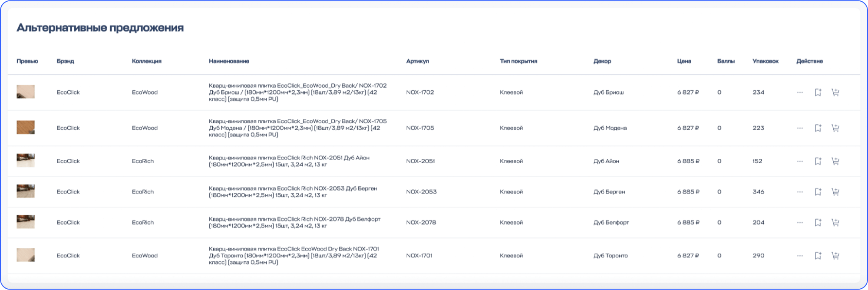Bookmark the NOX-2051 Дуб Айон product
The image size is (868, 290).
click(818, 161)
